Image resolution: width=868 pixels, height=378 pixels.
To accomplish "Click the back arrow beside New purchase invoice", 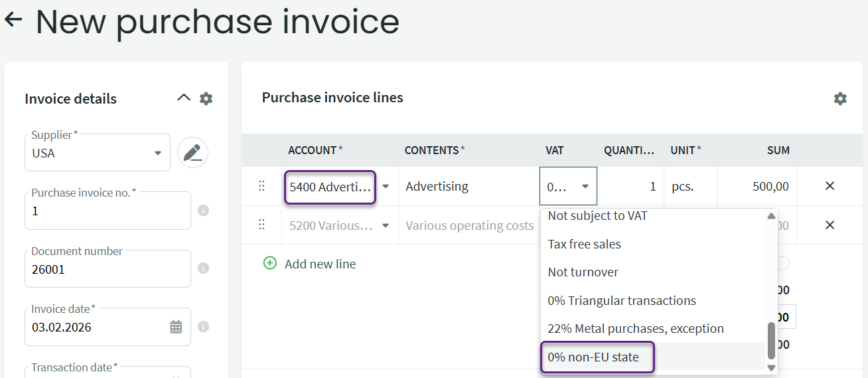I will pos(13,20).
